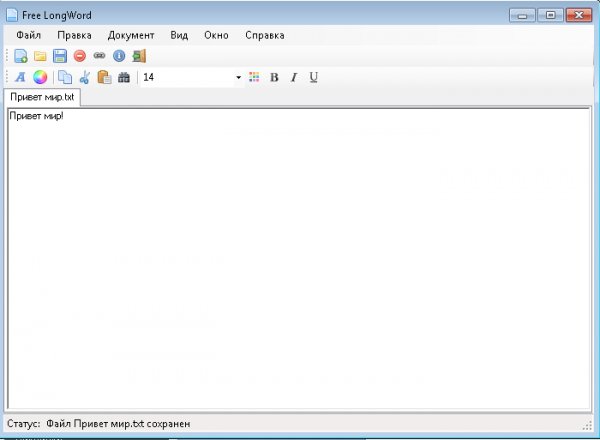Click the binoculars find icon

coord(124,77)
